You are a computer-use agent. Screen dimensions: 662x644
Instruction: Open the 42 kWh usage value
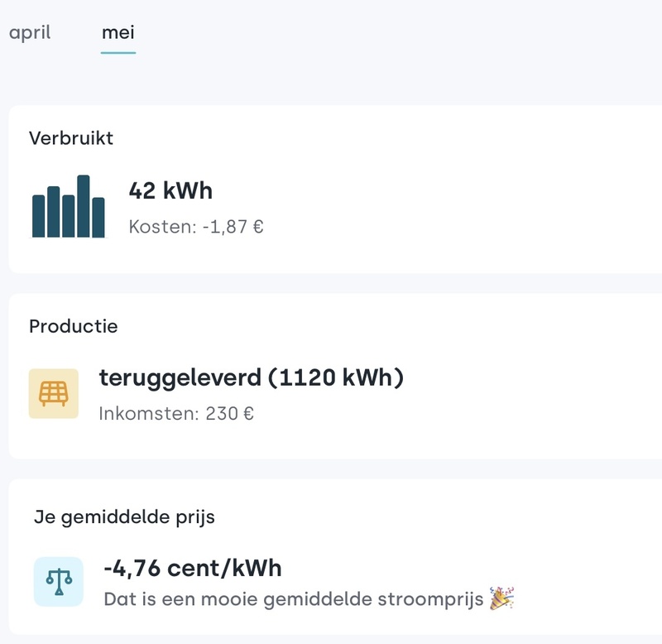[170, 191]
